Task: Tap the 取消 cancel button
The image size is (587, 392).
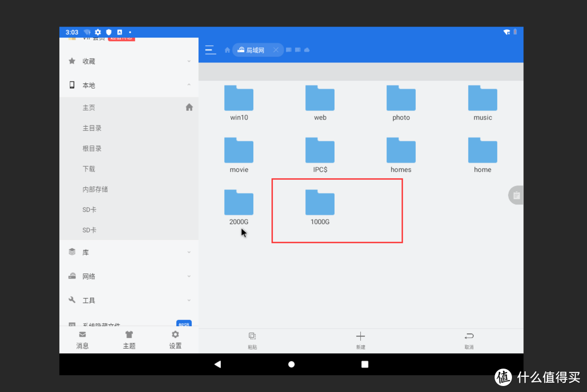Action: point(469,341)
